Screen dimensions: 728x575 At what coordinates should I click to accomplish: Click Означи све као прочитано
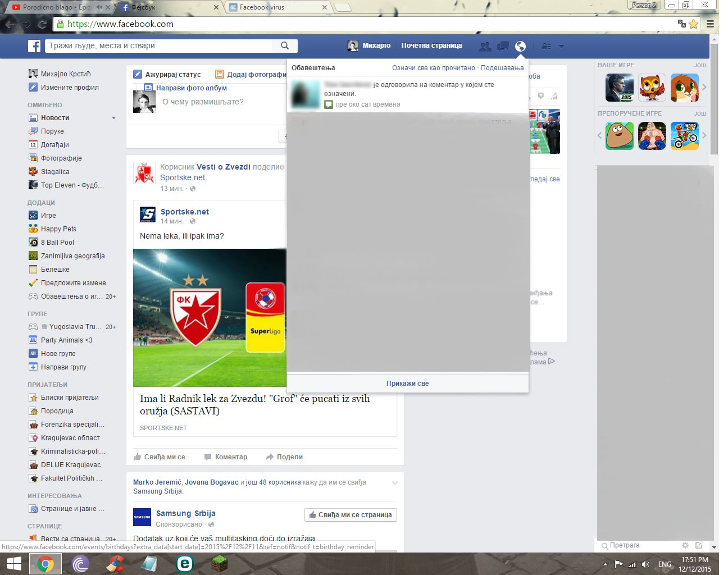point(434,68)
